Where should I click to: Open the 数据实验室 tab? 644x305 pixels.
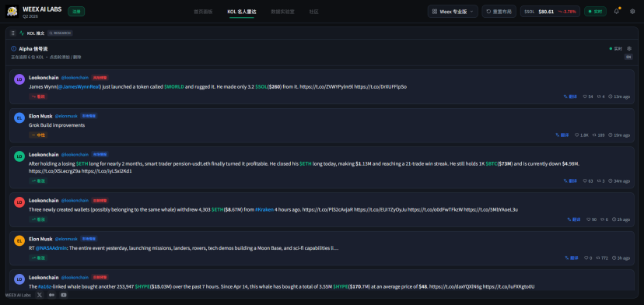pyautogui.click(x=282, y=12)
